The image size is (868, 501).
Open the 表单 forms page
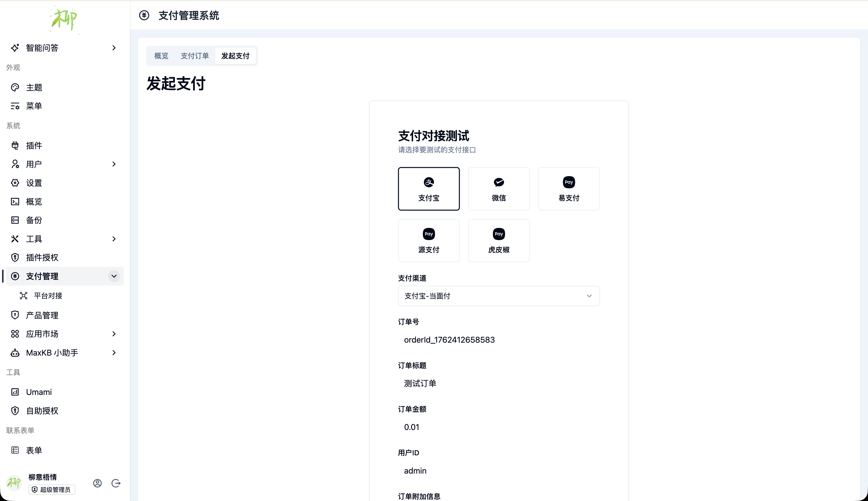click(x=34, y=450)
